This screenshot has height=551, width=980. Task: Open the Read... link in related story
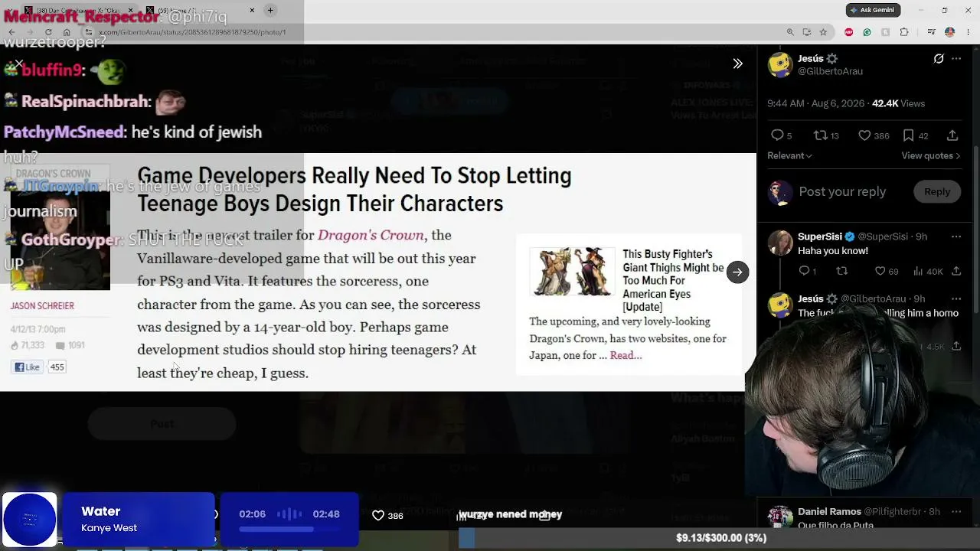coord(626,355)
